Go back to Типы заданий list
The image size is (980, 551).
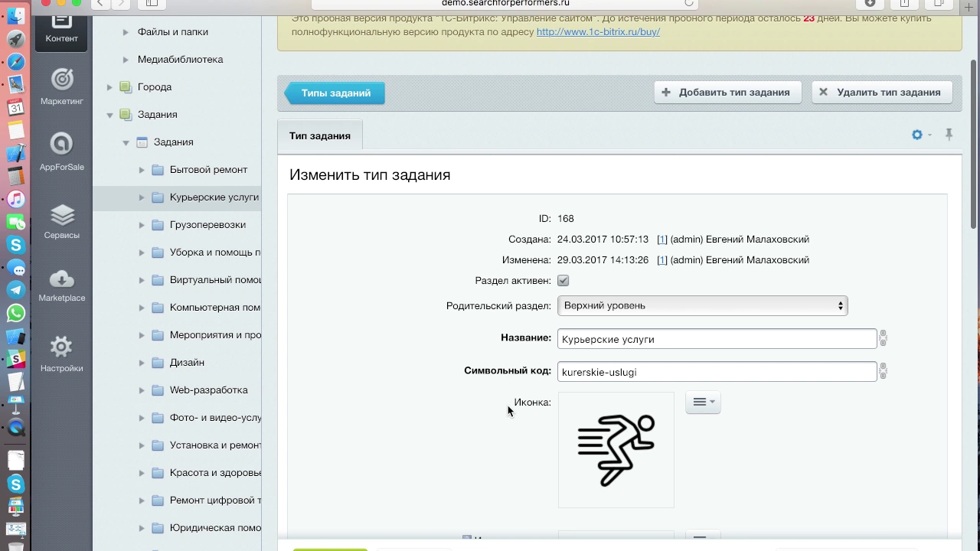click(335, 93)
